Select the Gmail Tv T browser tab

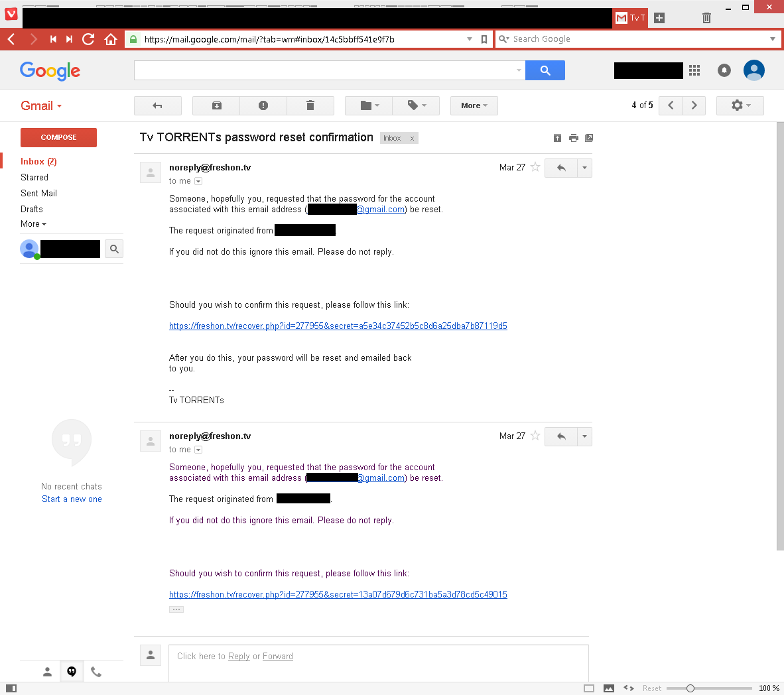pyautogui.click(x=630, y=18)
